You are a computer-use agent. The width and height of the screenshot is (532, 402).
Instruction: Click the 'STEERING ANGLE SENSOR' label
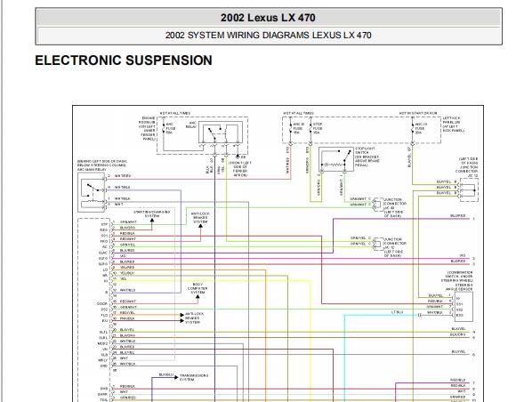459,287
